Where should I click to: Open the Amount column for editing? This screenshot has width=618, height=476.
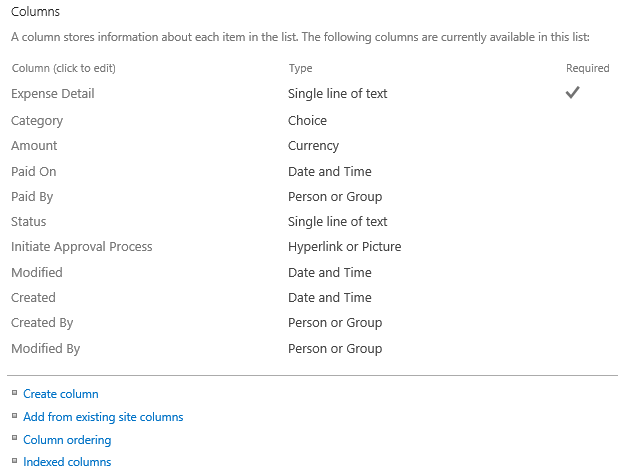coord(34,146)
